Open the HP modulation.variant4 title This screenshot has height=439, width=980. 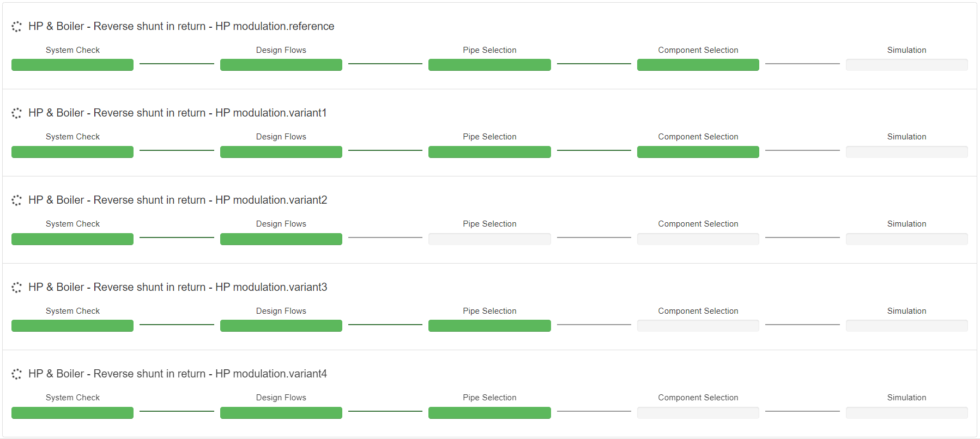178,374
